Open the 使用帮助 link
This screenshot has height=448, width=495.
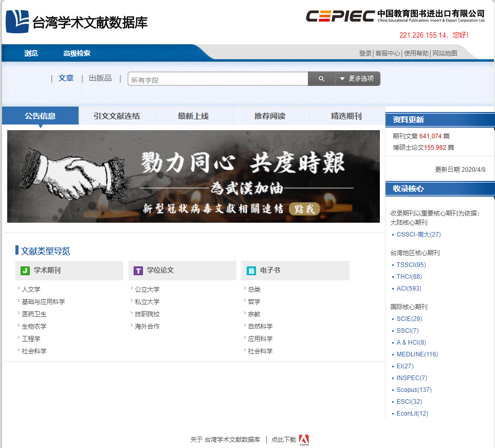coord(416,53)
